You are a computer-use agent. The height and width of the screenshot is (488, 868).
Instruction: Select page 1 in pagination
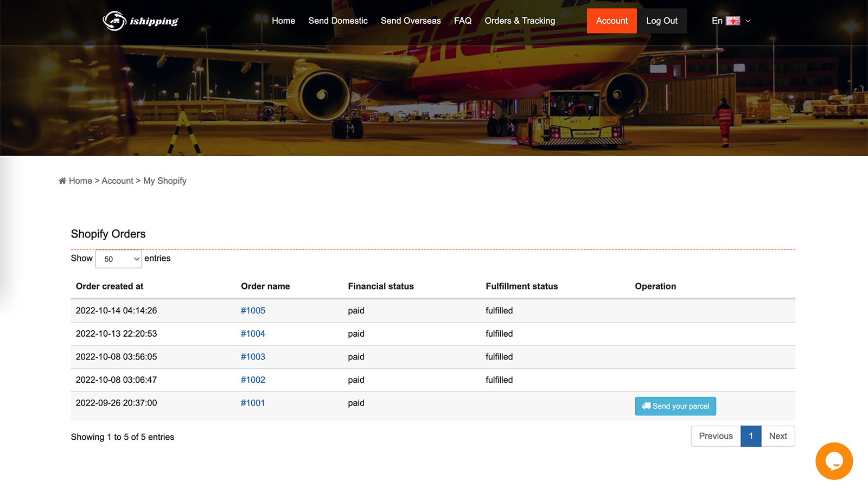coord(751,436)
